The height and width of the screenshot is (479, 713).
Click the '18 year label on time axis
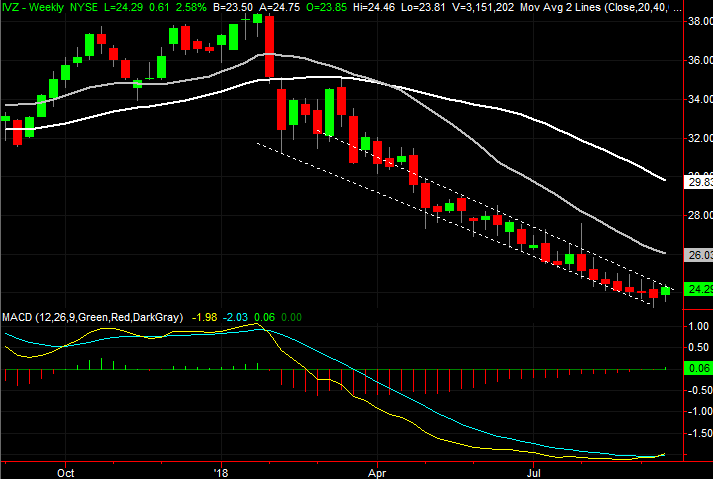pos(221,468)
